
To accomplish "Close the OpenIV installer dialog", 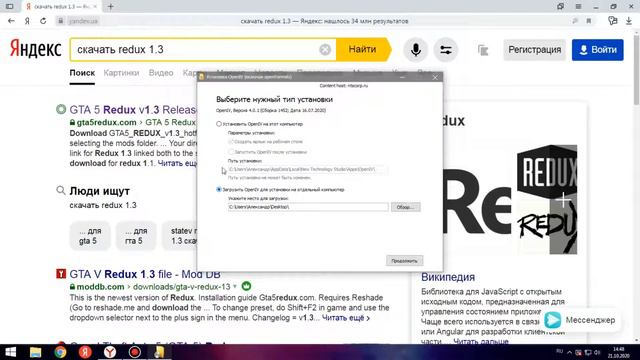I will click(435, 77).
